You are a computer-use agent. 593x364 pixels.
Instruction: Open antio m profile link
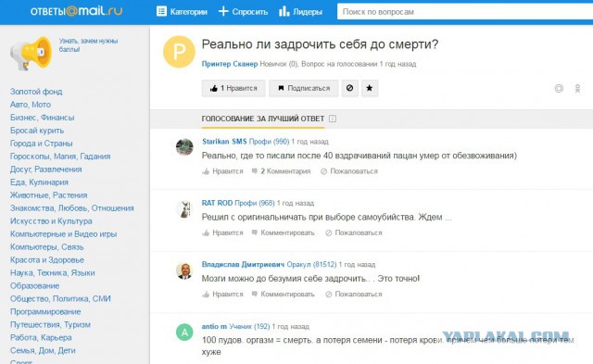coord(214,326)
